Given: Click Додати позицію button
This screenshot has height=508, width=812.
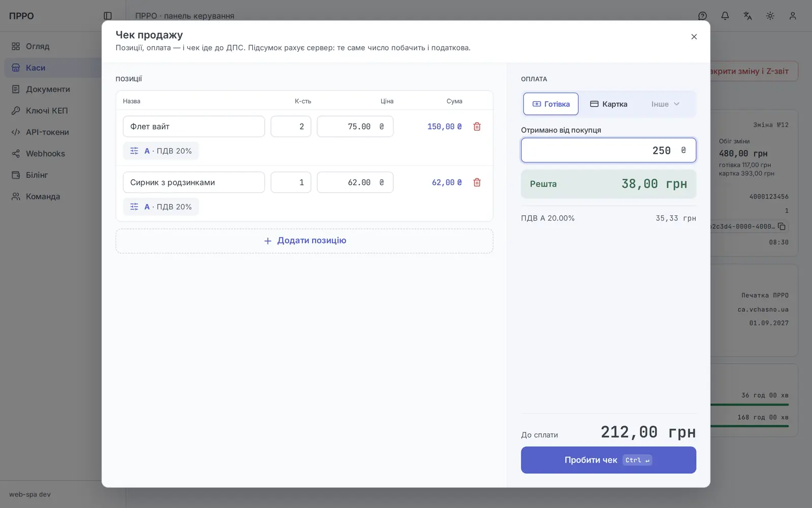Looking at the screenshot, I should coord(304,241).
